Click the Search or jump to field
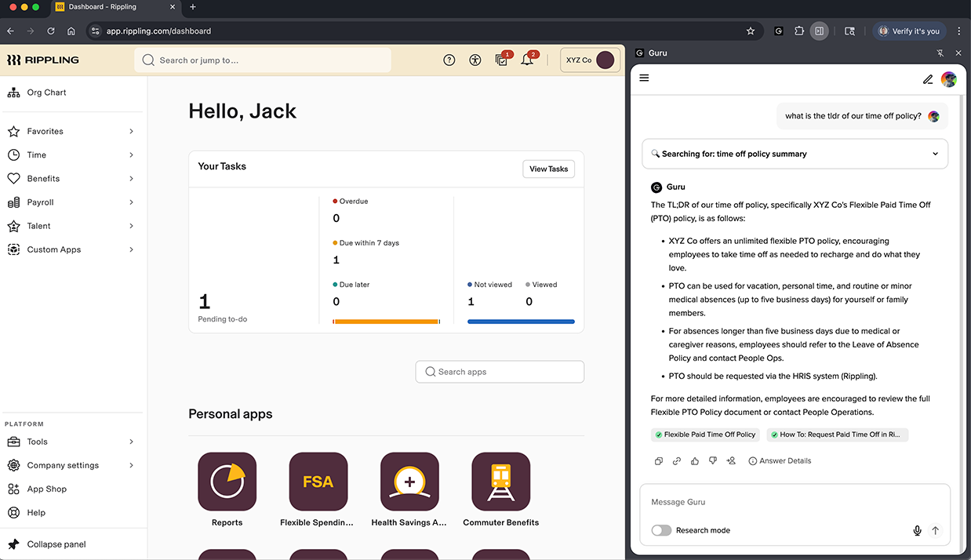The width and height of the screenshot is (971, 560). coord(263,60)
